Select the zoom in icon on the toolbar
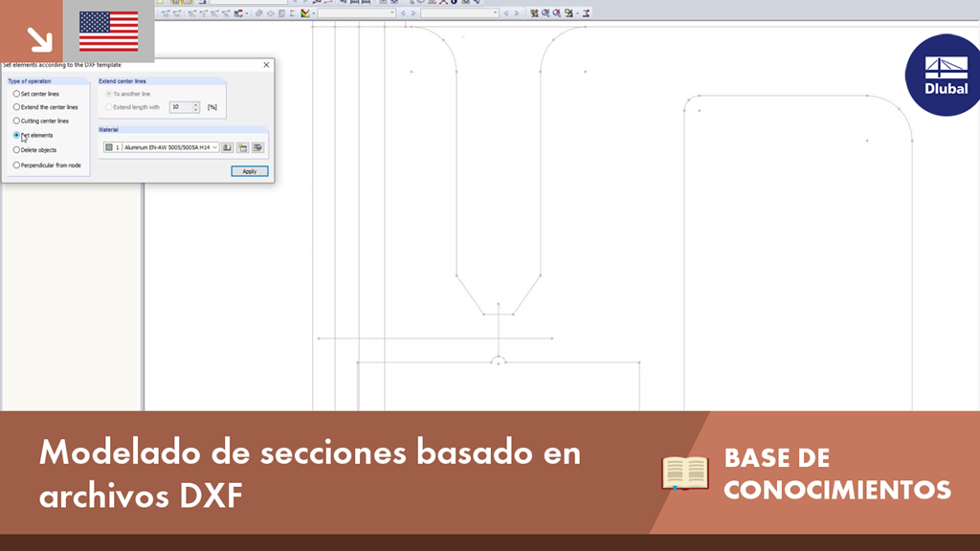 coord(545,12)
